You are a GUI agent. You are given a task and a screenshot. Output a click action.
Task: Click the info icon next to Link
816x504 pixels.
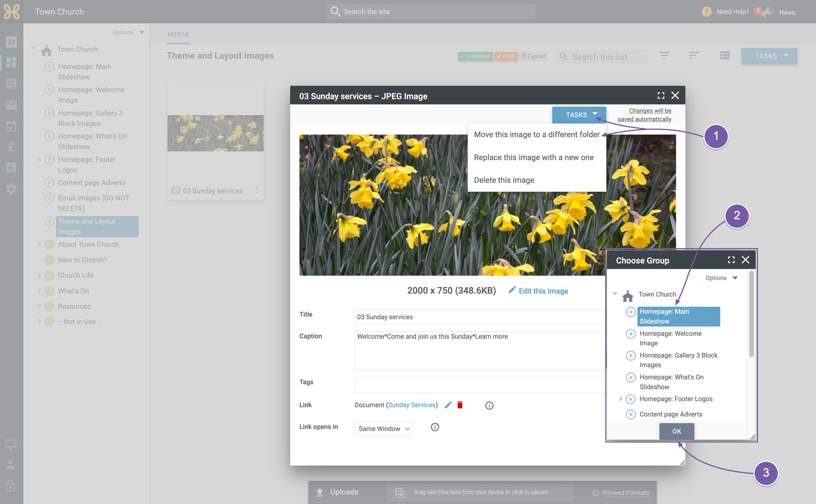[489, 405]
